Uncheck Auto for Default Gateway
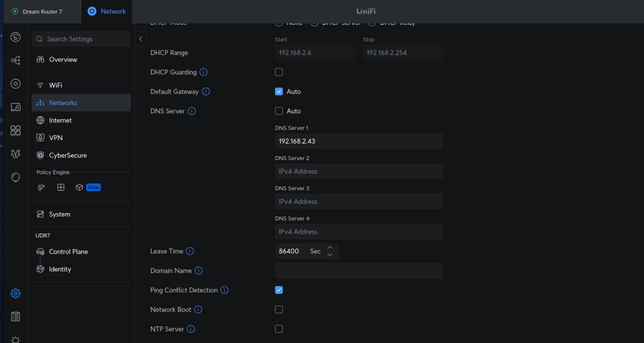This screenshot has height=343, width=644. tap(279, 91)
